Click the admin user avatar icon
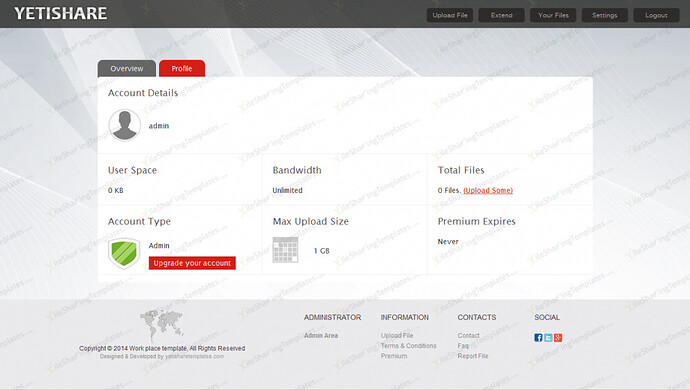Screen dimensions: 690x390 pyautogui.click(x=125, y=125)
